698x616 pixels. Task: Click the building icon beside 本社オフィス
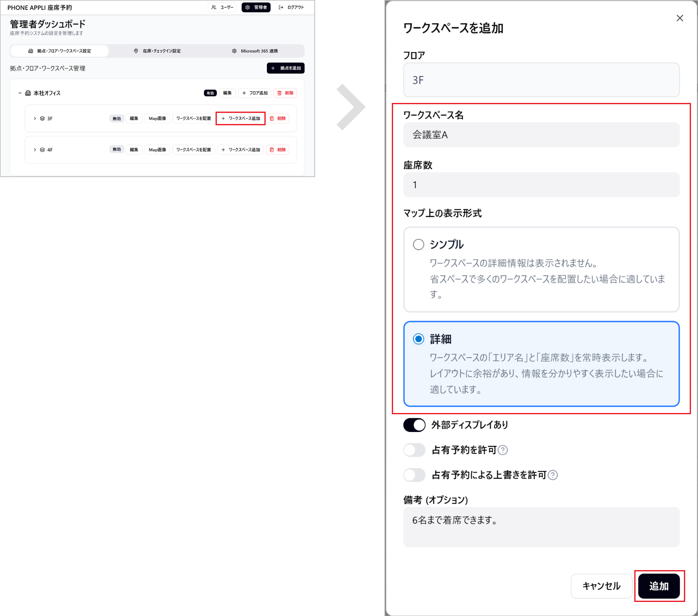tap(28, 93)
